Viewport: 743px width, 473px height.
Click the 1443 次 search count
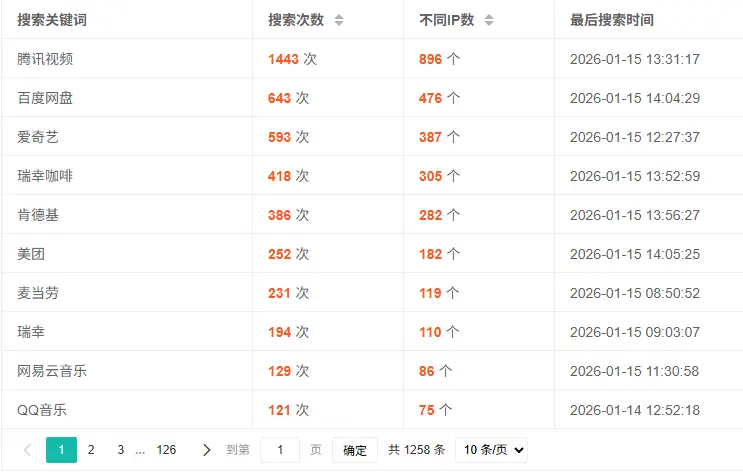[292, 59]
